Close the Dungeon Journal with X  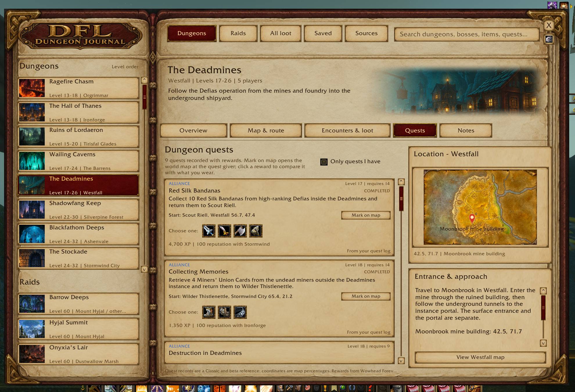549,25
